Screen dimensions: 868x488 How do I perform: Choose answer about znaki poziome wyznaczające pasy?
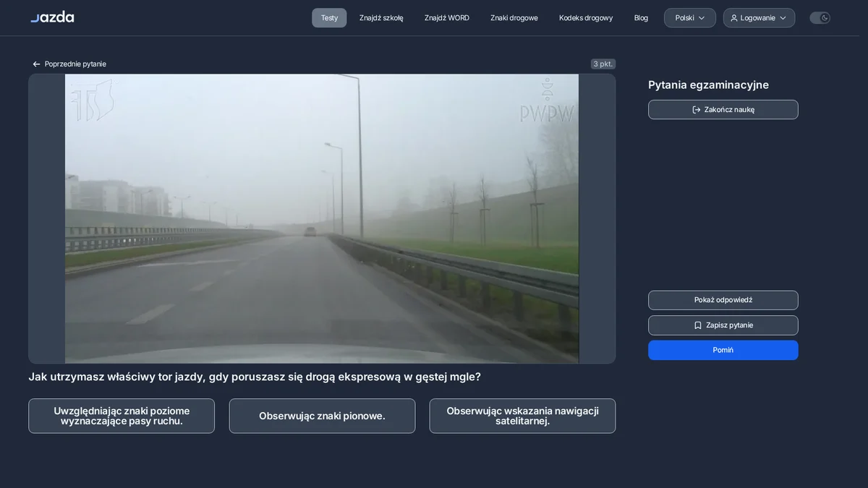click(x=122, y=416)
